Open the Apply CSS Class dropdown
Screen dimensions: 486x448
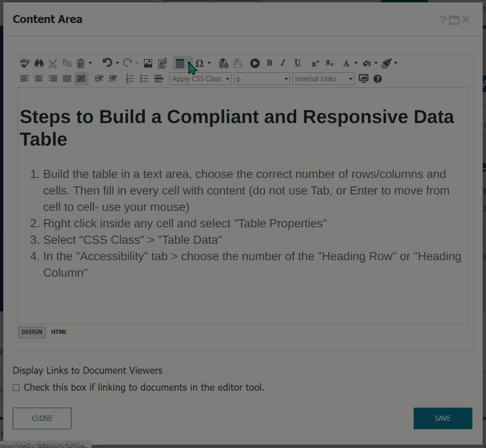pyautogui.click(x=200, y=78)
